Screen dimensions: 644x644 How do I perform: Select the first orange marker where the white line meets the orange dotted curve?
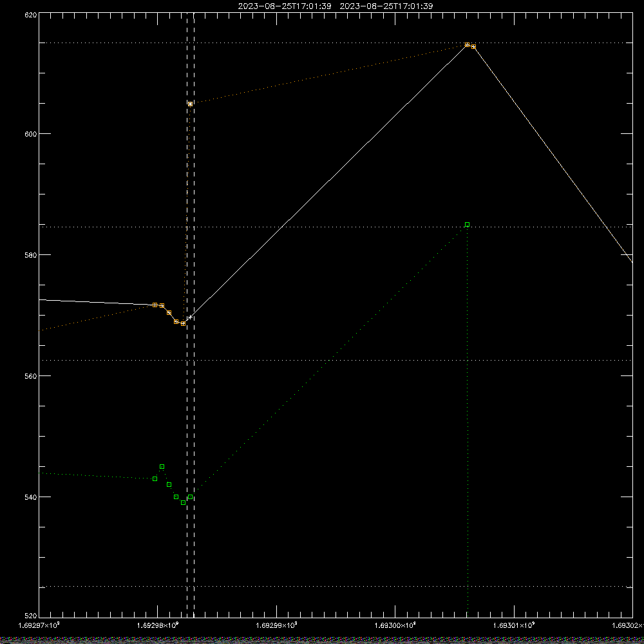click(x=155, y=305)
